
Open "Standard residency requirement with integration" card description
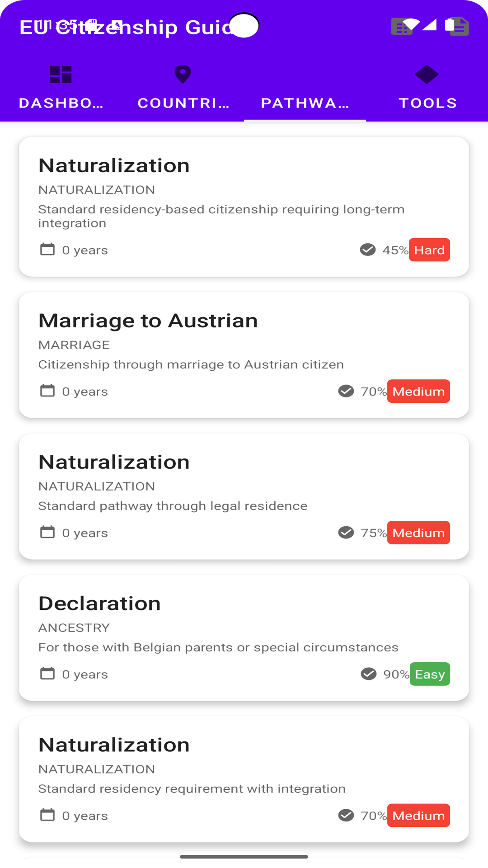pos(192,789)
